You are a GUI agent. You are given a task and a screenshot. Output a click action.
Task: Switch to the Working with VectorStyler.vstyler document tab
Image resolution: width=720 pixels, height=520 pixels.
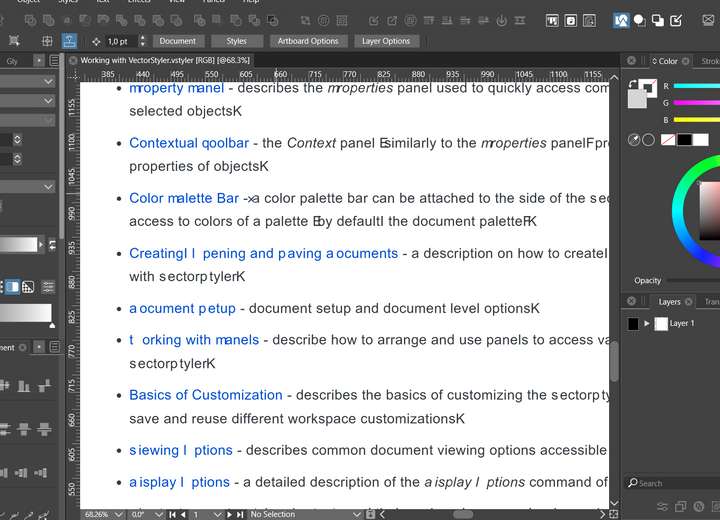[x=165, y=60]
